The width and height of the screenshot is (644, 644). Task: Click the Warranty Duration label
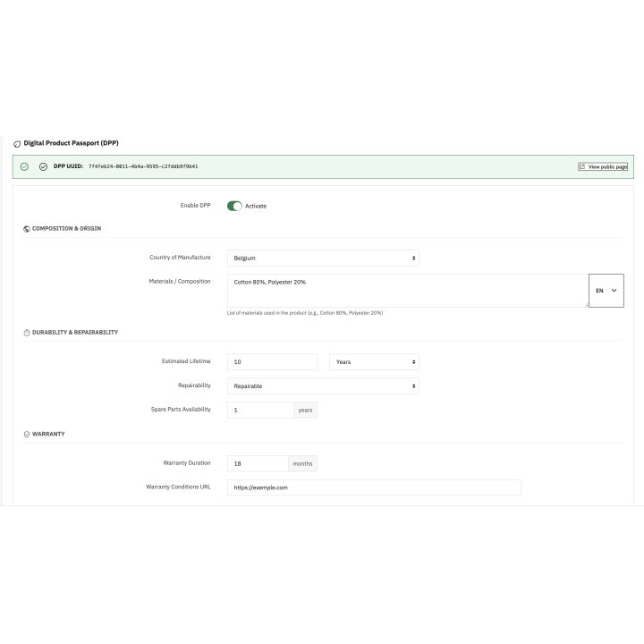[187, 463]
